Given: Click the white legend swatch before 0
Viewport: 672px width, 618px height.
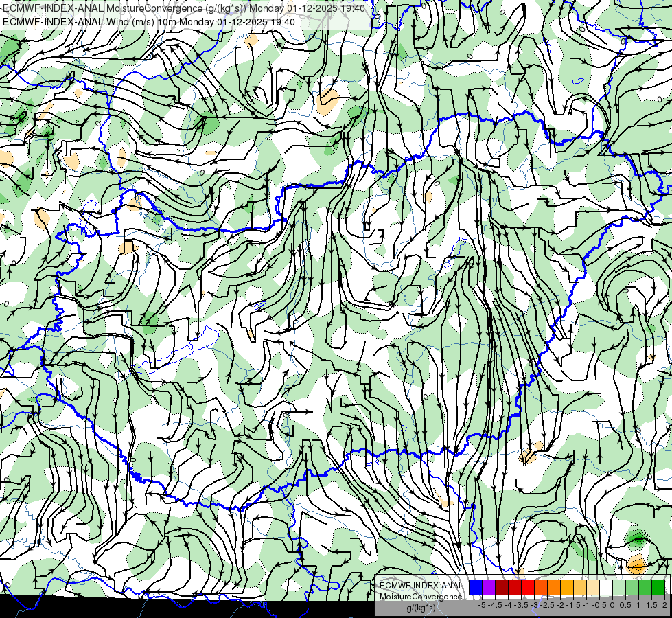Looking at the screenshot, I should click(x=606, y=588).
